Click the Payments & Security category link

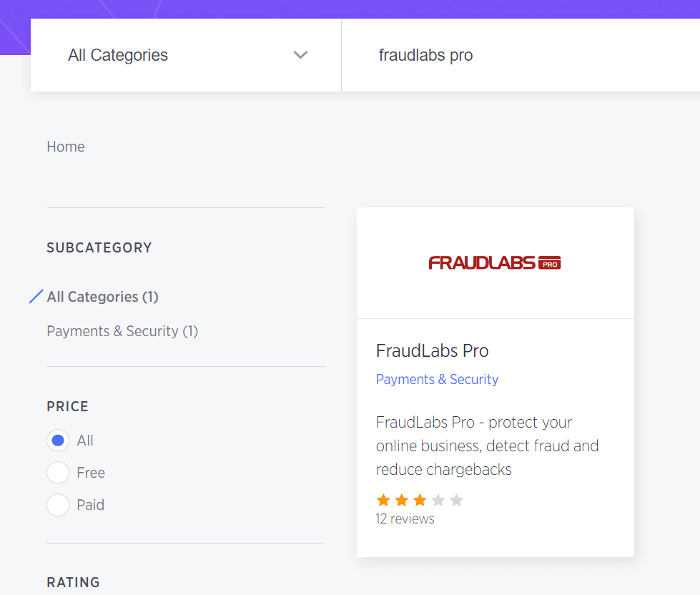(x=437, y=379)
